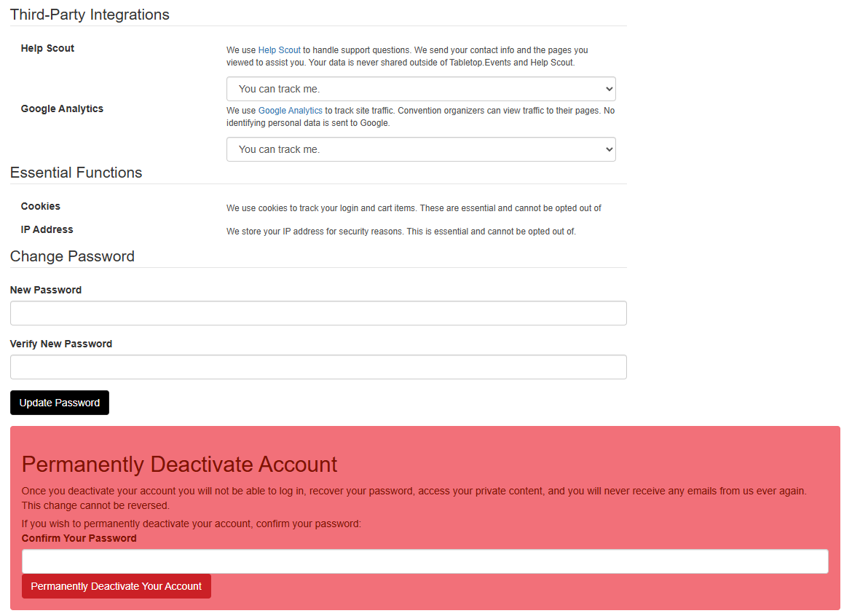Open the Google Analytics tracking preference dropdown
This screenshot has height=616, width=852.
click(421, 149)
